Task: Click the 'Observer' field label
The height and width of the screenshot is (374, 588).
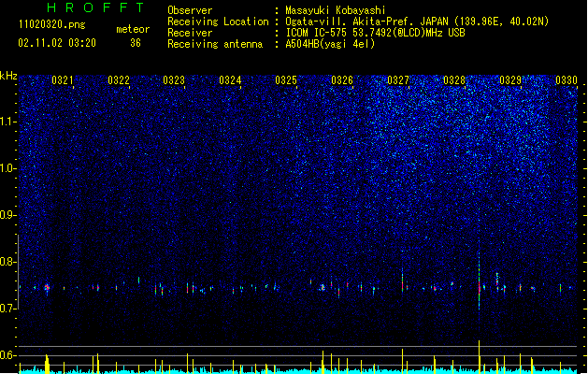Action: (x=190, y=10)
